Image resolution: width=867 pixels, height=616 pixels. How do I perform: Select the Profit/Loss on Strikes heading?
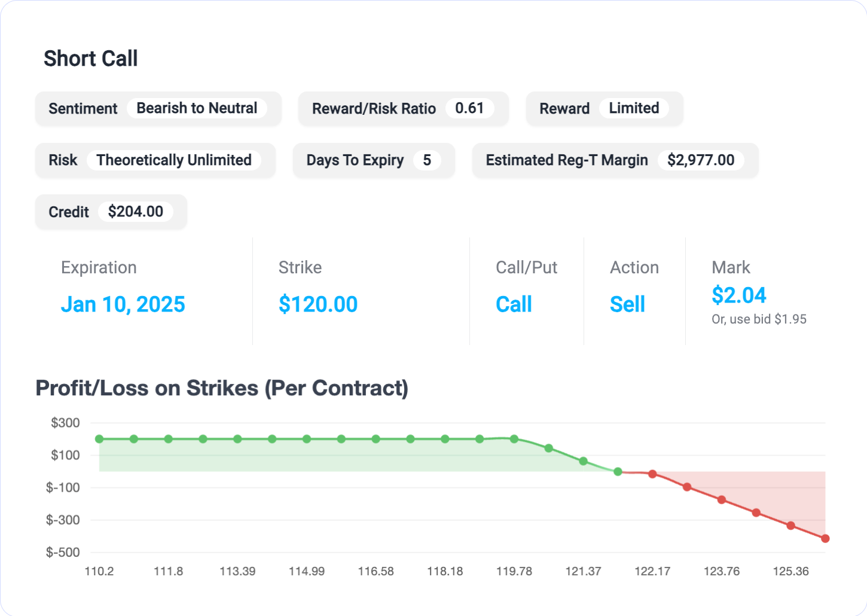[x=222, y=388]
